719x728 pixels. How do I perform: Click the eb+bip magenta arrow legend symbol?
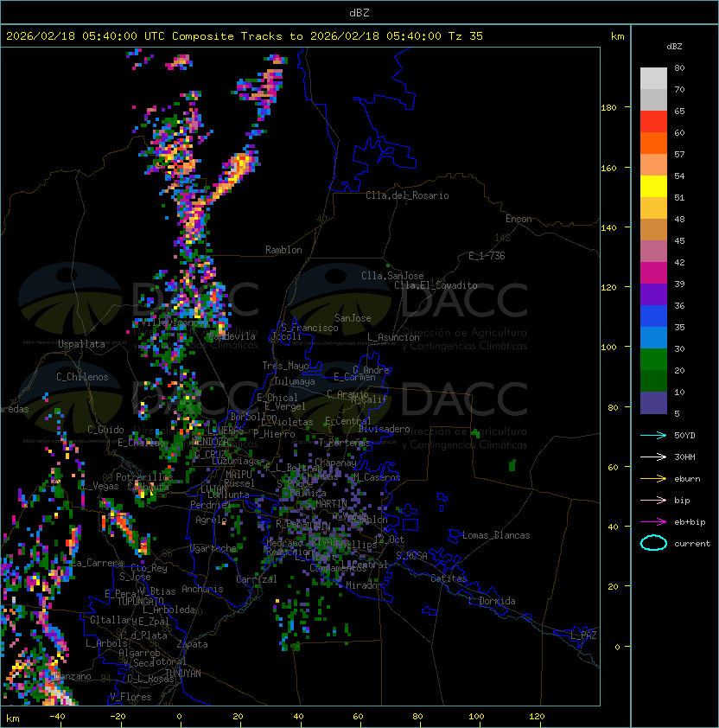[653, 522]
